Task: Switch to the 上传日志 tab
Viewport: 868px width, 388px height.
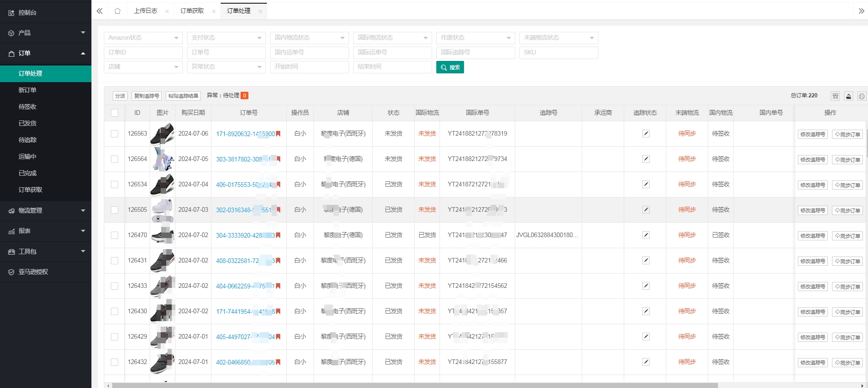Action: coord(145,11)
